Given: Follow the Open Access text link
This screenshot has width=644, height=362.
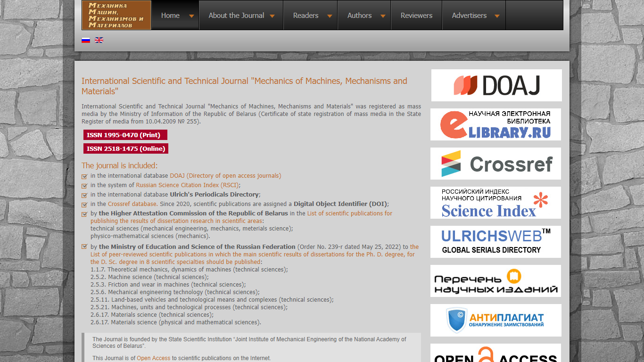Looking at the screenshot, I should [154, 358].
